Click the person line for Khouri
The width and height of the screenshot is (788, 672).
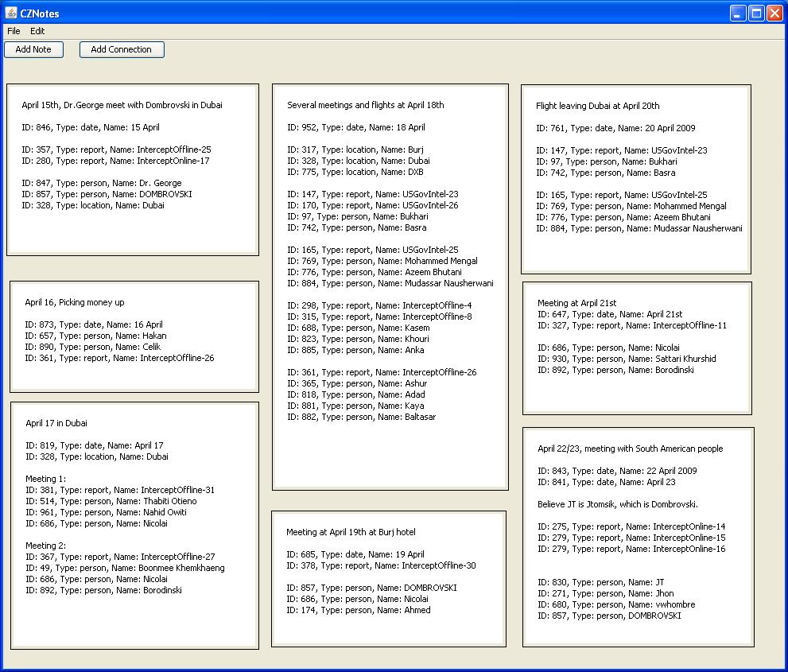[358, 339]
